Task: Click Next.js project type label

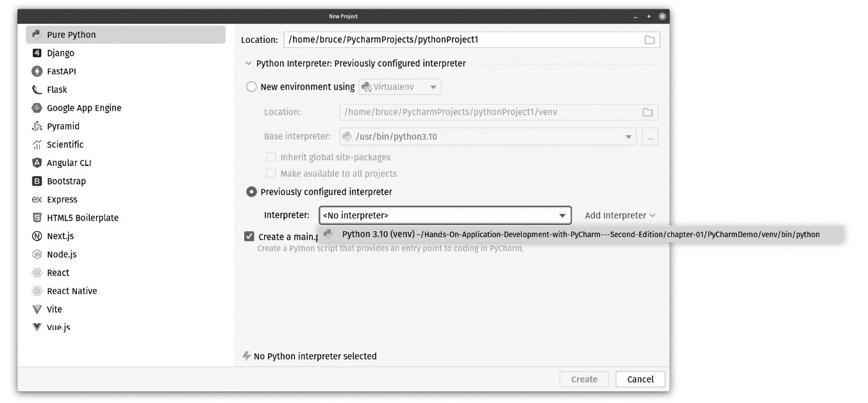Action: 60,236
